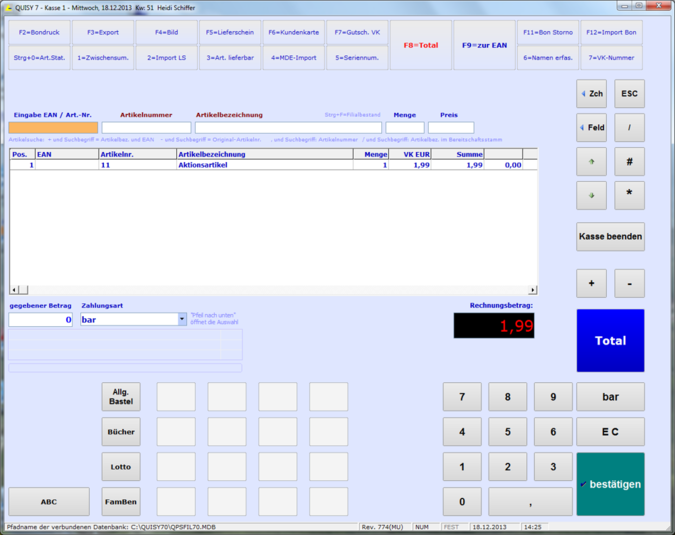Click F11=Bon Storno function button
675x535 pixels.
click(x=547, y=33)
